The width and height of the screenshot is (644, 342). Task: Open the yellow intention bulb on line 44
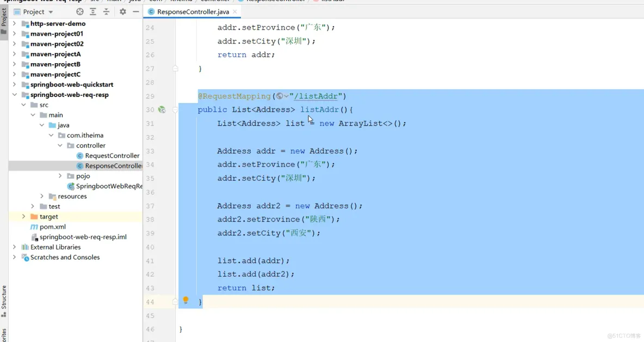(x=185, y=300)
